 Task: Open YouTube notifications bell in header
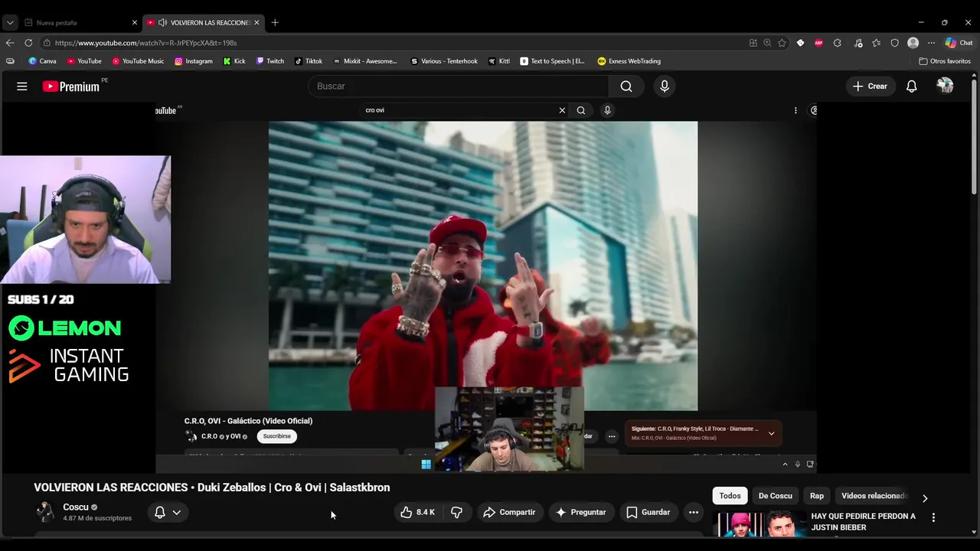911,86
